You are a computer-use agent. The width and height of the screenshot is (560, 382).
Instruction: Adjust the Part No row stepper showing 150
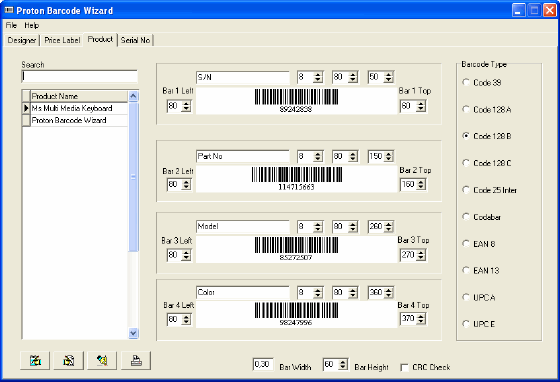point(389,156)
